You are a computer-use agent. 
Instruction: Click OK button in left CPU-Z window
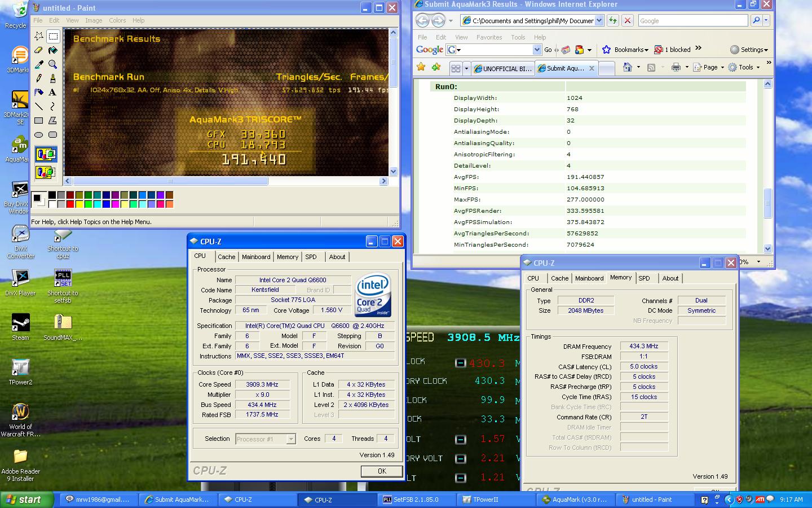382,471
